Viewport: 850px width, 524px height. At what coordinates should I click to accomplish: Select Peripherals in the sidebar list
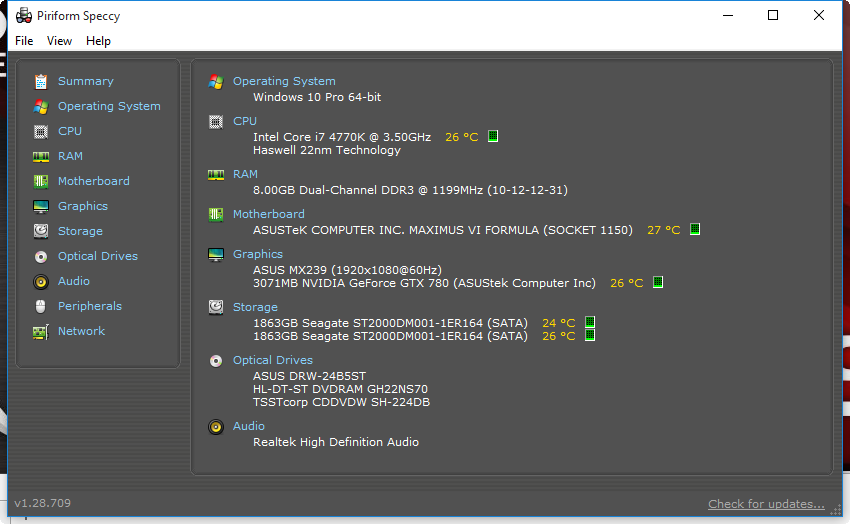pyautogui.click(x=90, y=306)
